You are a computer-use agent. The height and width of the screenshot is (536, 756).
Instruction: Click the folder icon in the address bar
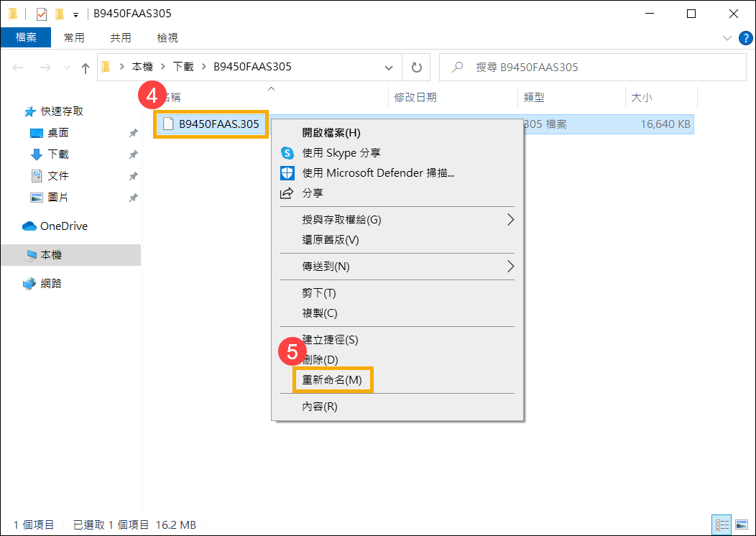click(x=104, y=67)
